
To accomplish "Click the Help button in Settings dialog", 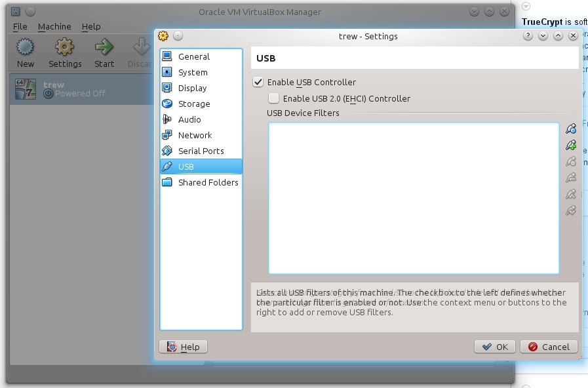I will [x=183, y=347].
